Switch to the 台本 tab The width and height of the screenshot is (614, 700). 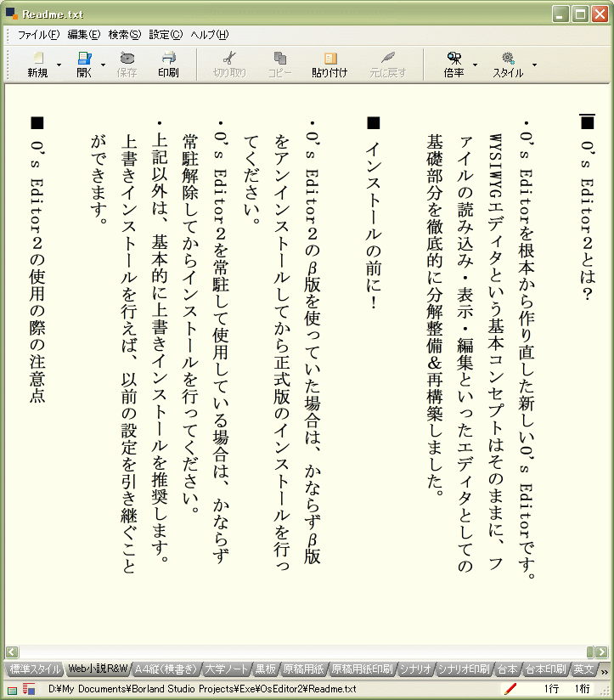coord(507,669)
